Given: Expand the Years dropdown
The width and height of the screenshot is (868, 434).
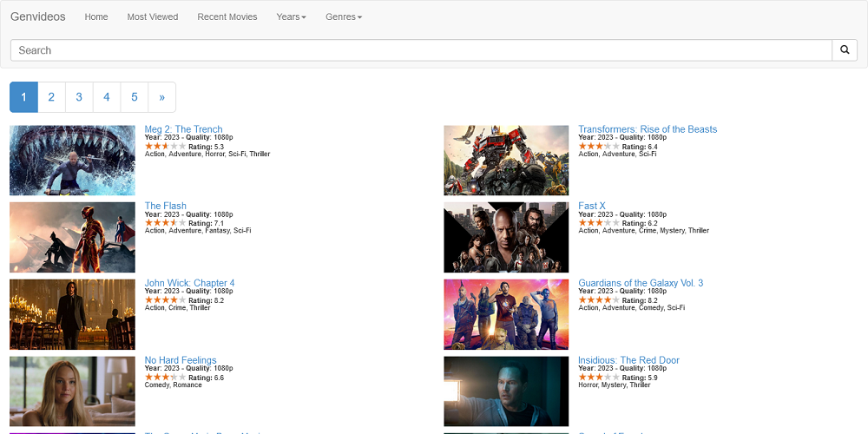Looking at the screenshot, I should click(x=291, y=16).
